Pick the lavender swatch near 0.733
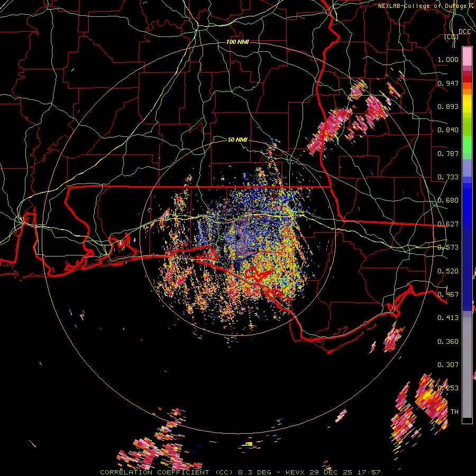Screen dimensions: 476x476 467,168
